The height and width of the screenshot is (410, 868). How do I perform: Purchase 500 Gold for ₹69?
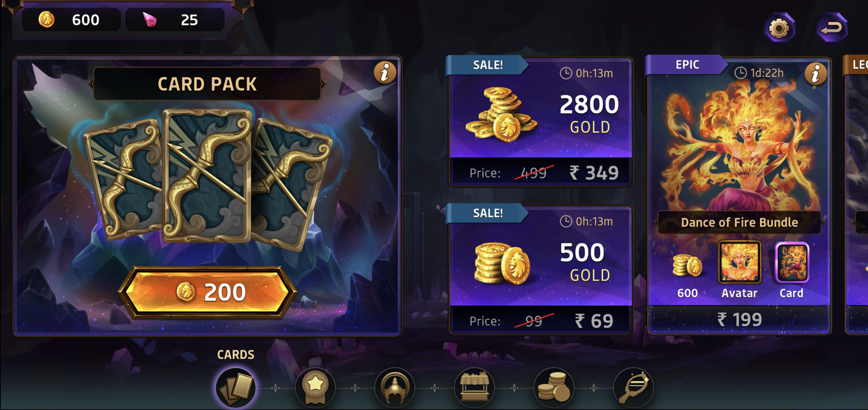[541, 270]
